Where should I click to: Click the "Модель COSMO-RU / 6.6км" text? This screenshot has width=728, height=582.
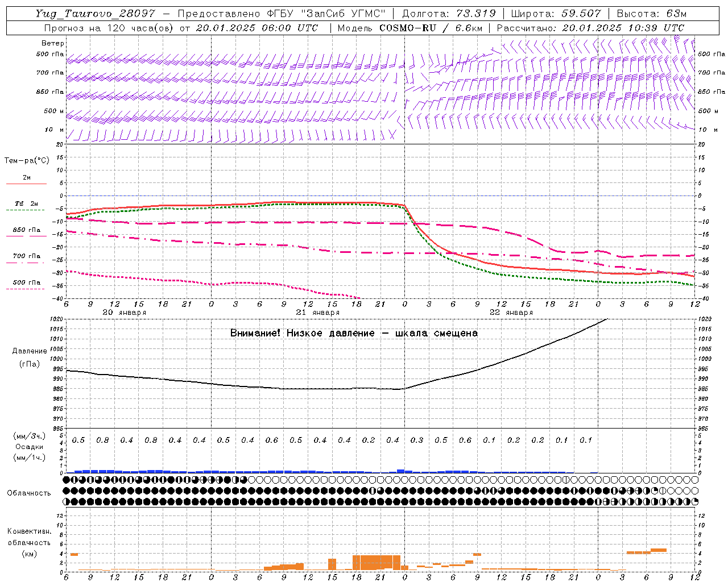tap(410, 28)
